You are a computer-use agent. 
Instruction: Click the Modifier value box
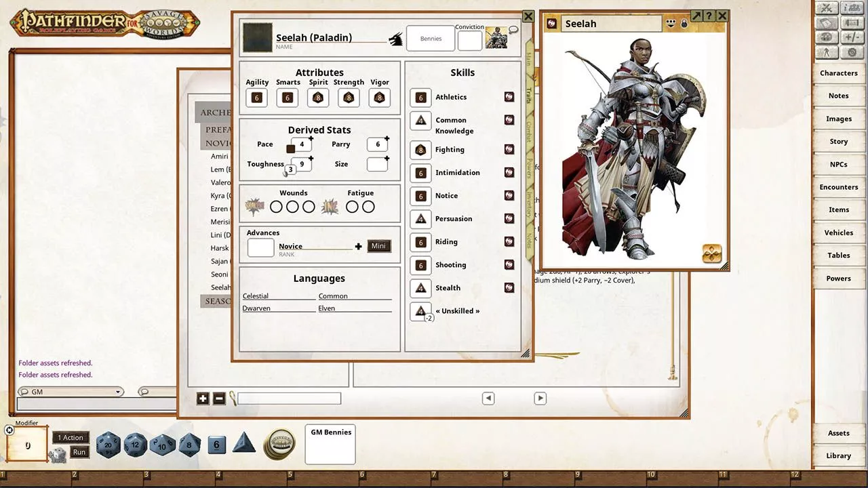27,445
